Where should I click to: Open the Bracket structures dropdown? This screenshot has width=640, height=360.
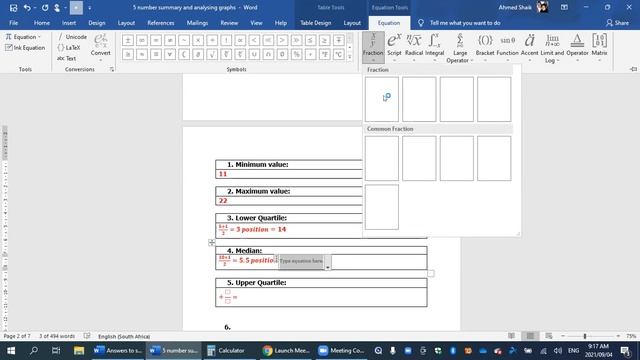(x=485, y=48)
